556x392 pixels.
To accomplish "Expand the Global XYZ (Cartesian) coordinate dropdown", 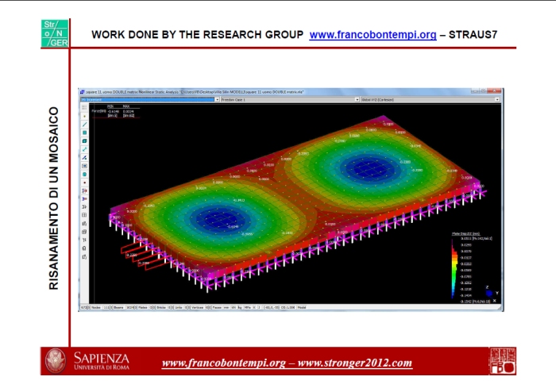I will pyautogui.click(x=429, y=101).
